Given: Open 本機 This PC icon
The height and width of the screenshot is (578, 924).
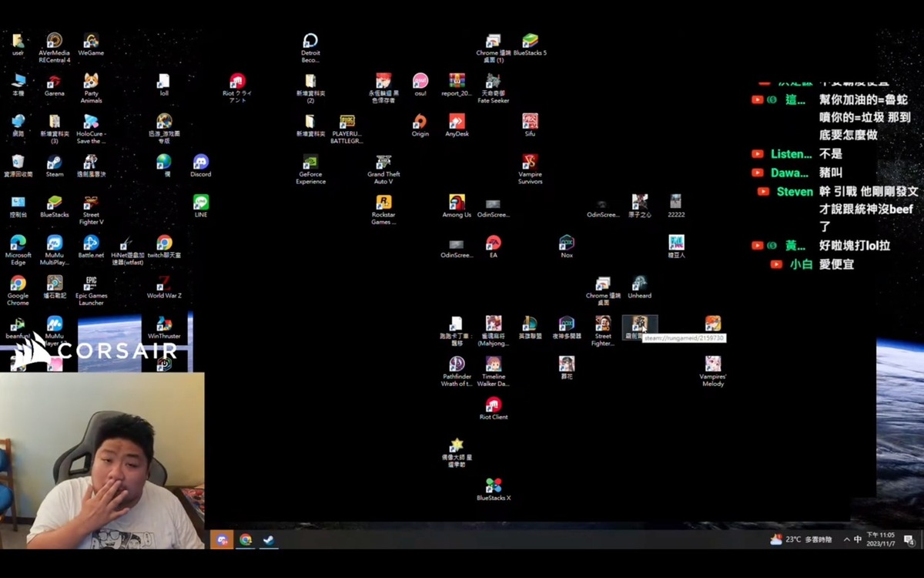Looking at the screenshot, I should (18, 85).
